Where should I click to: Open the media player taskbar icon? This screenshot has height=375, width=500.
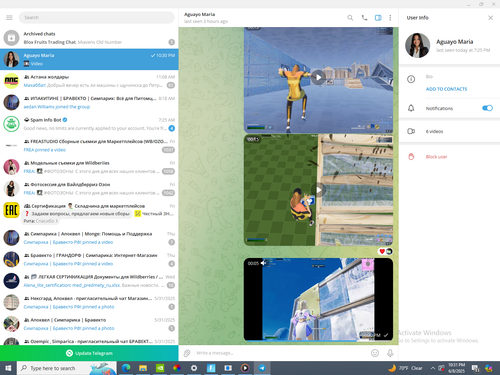(x=245, y=368)
